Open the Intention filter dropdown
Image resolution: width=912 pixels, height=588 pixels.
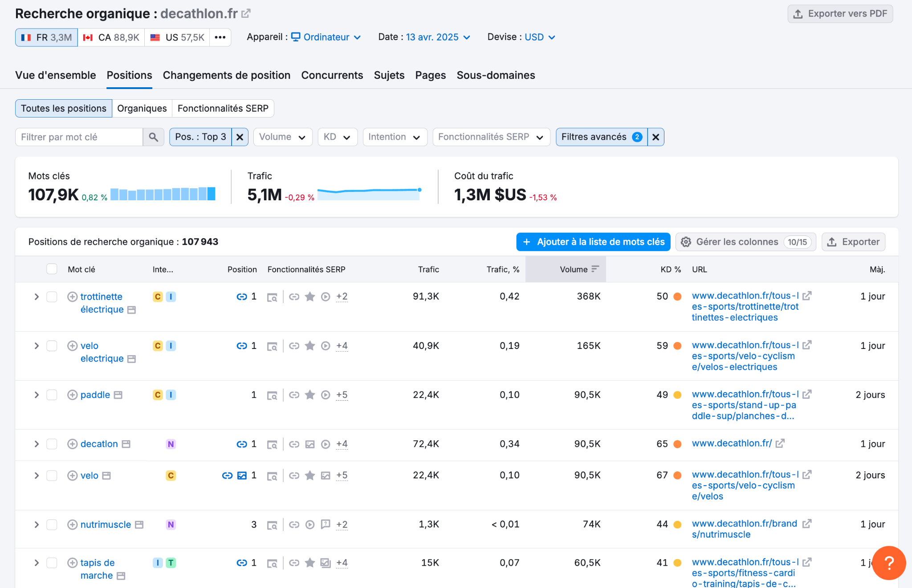point(395,137)
